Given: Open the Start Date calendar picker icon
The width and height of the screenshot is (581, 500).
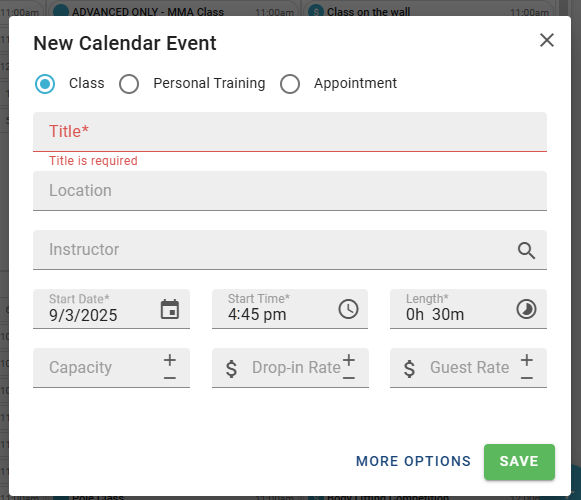Looking at the screenshot, I should [170, 309].
